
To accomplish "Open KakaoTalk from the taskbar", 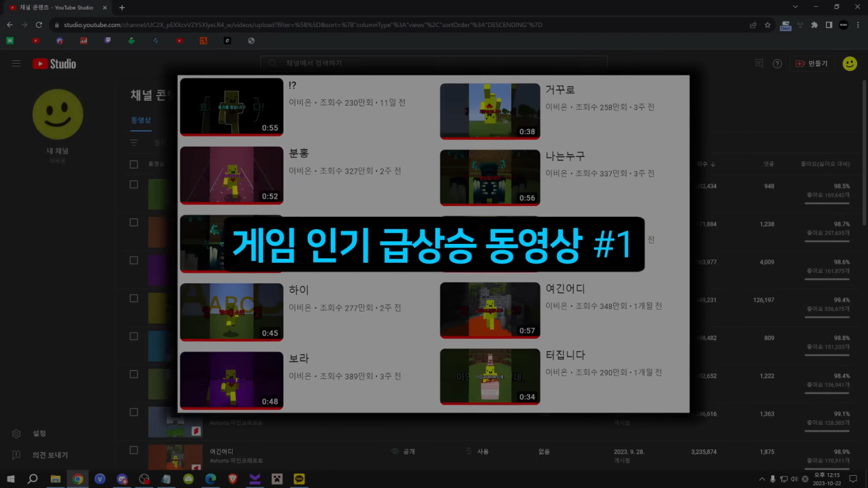I will [x=298, y=479].
